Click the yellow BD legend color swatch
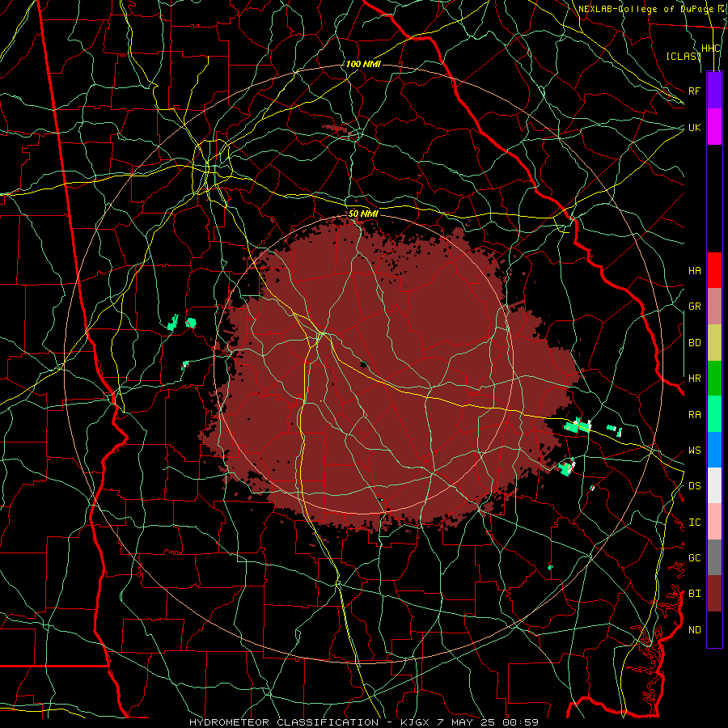The width and height of the screenshot is (728, 728). coord(714,342)
